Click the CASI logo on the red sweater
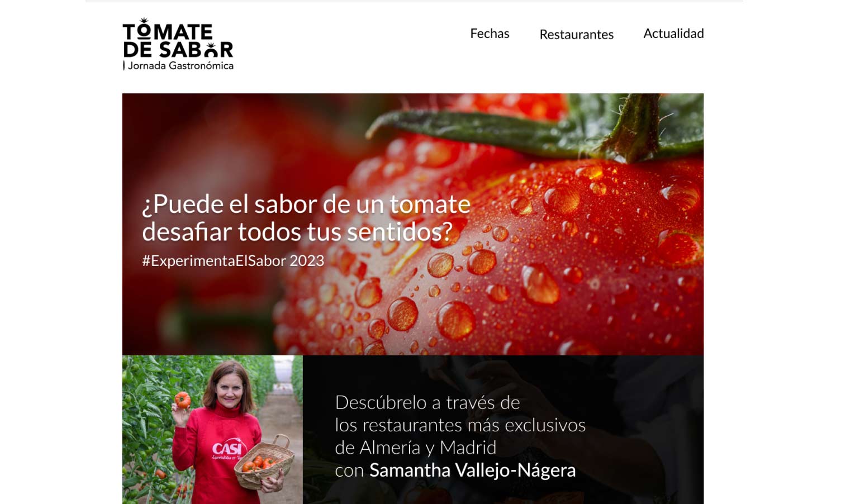The width and height of the screenshot is (841, 504). [x=228, y=448]
